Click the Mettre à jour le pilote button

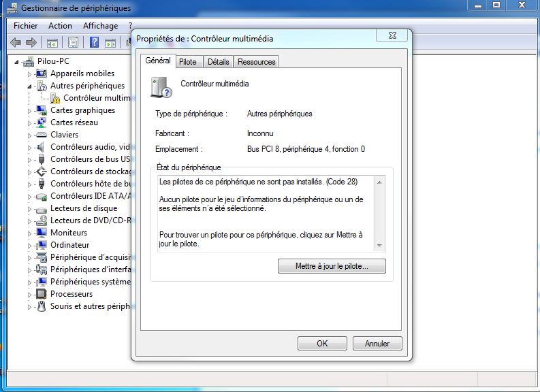332,266
